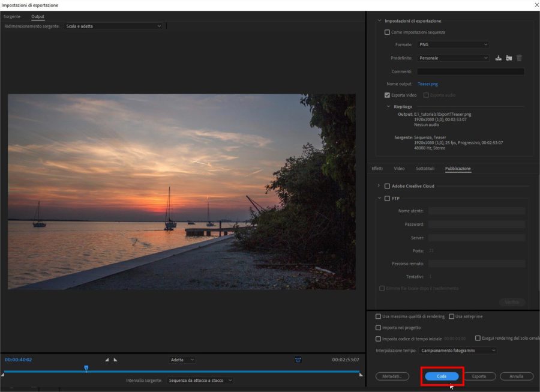Screen dimensions: 540x392
Task: Delete the selected preset
Action: point(520,58)
